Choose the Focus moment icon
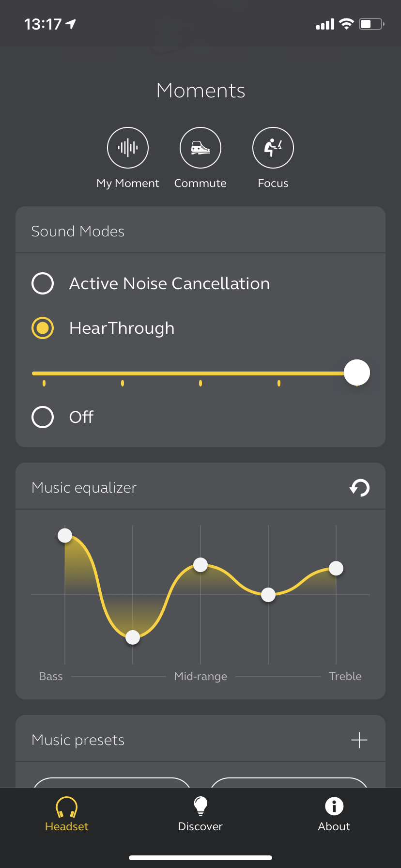The width and height of the screenshot is (401, 868). coord(273,148)
